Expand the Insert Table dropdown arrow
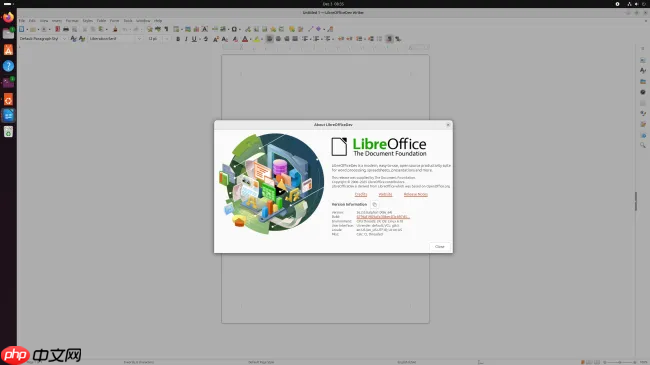The width and height of the screenshot is (650, 365). point(182,29)
